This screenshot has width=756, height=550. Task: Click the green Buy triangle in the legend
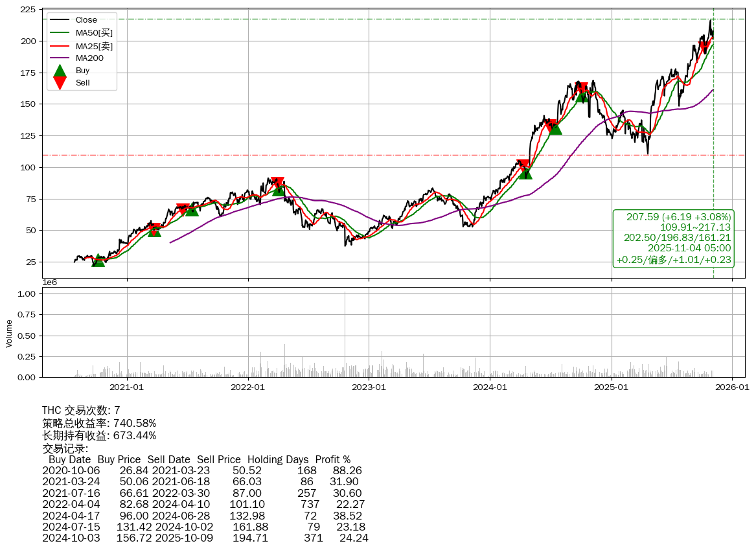[x=60, y=71]
